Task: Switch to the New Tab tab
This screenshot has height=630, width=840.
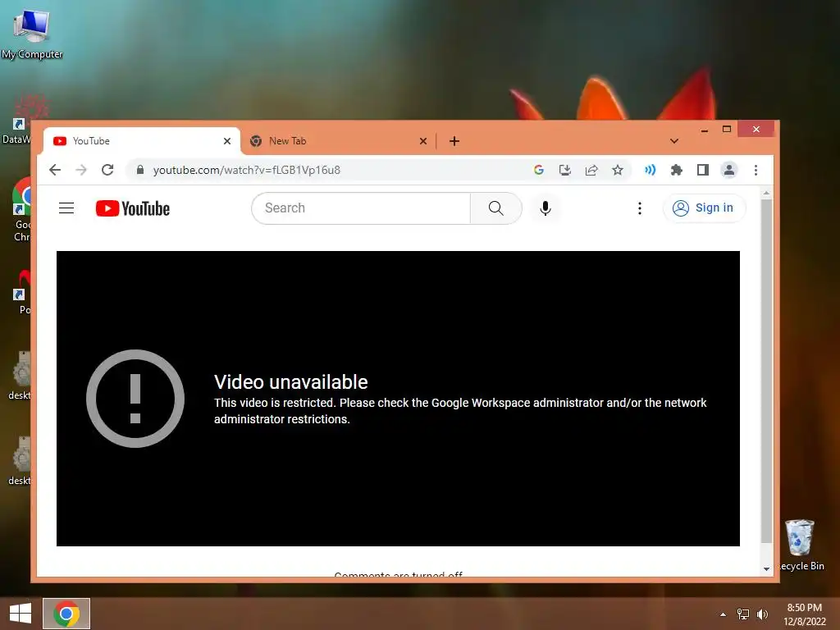Action: click(x=339, y=141)
